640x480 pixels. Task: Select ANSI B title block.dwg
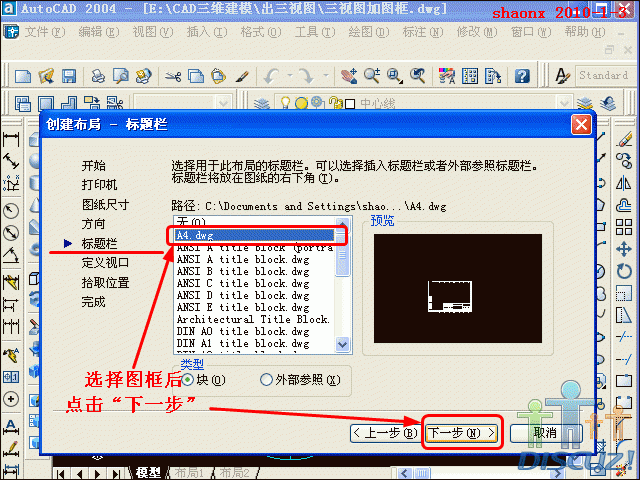point(255,271)
